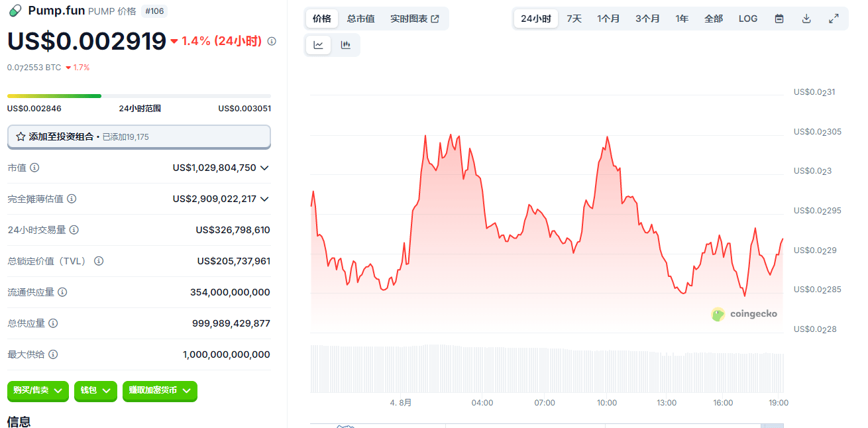Click the 24h high US$0.003051
Screen dimensions: 868x428
pyautogui.click(x=244, y=109)
